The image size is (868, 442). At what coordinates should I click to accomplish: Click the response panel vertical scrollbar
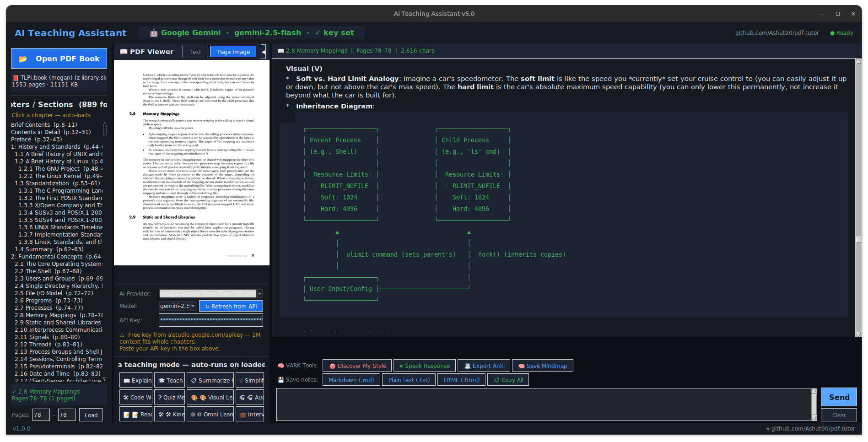tap(858, 198)
